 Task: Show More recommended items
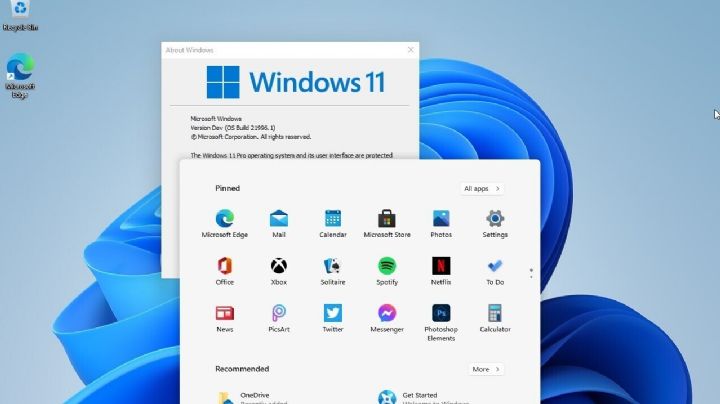coord(486,369)
